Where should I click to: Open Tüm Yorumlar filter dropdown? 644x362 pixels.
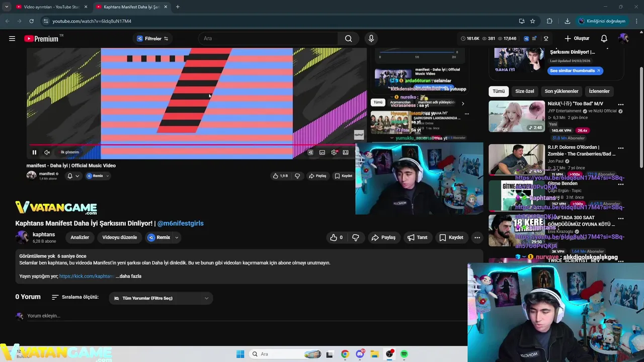click(161, 298)
